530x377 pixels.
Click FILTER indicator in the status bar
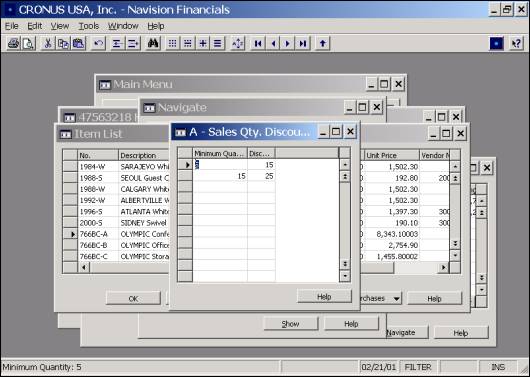point(418,367)
